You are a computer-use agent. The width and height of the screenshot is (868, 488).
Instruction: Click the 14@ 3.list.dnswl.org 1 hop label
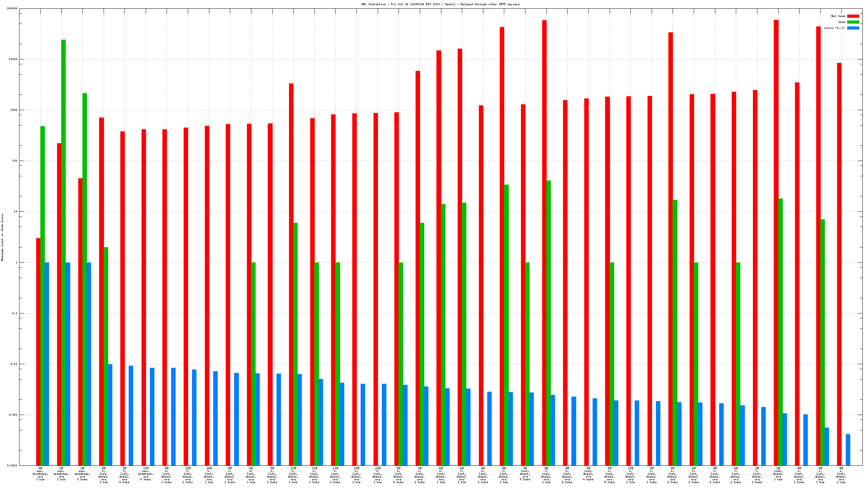click(209, 475)
